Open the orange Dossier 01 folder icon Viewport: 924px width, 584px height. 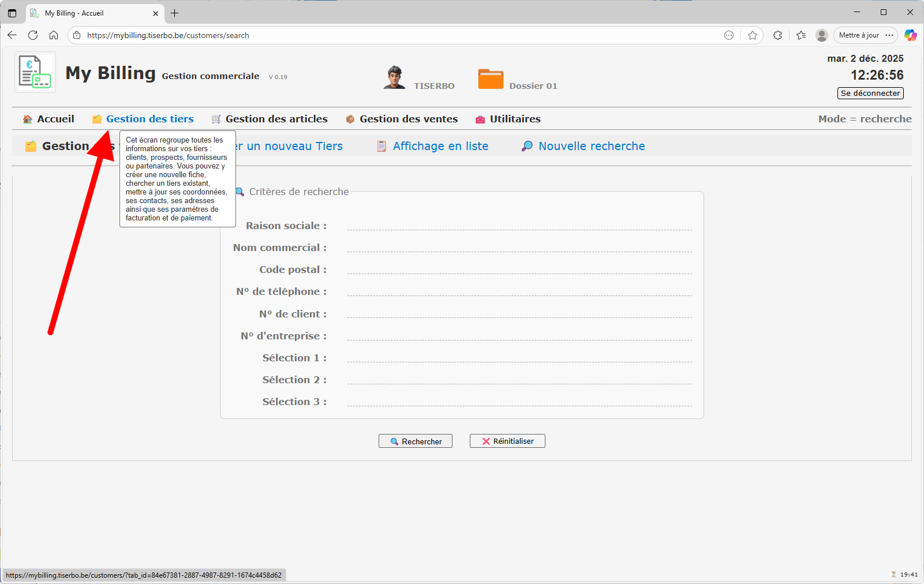click(x=491, y=79)
